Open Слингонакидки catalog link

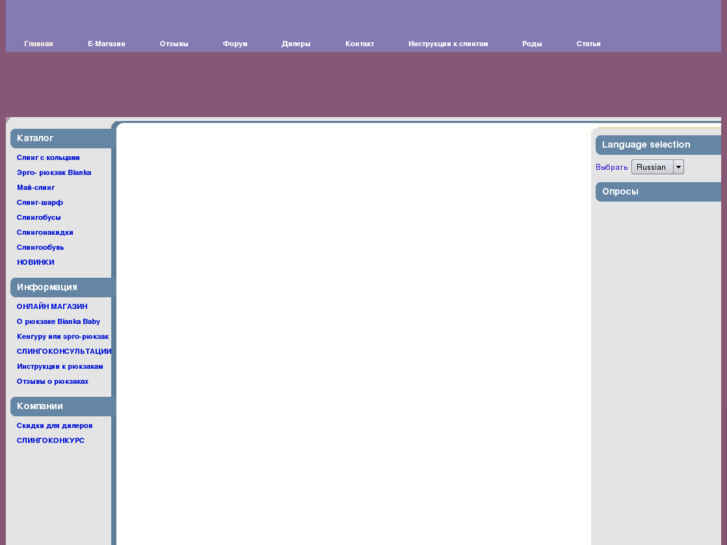pos(45,232)
